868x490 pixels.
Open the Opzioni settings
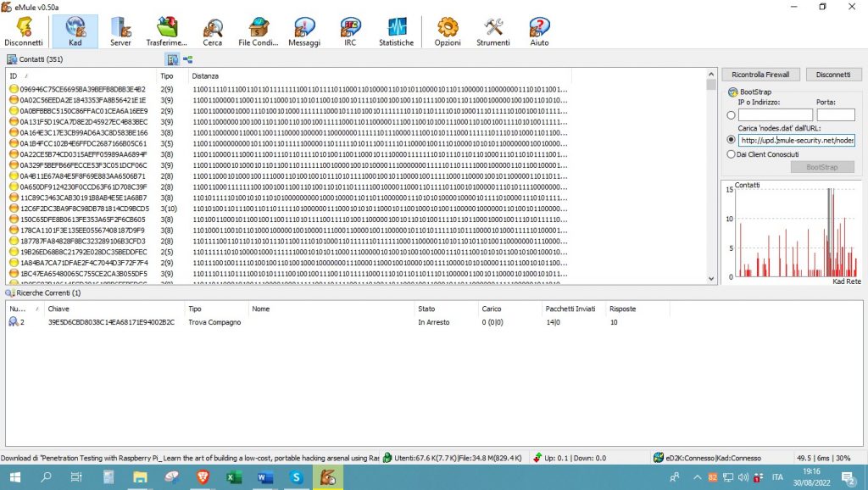point(447,31)
